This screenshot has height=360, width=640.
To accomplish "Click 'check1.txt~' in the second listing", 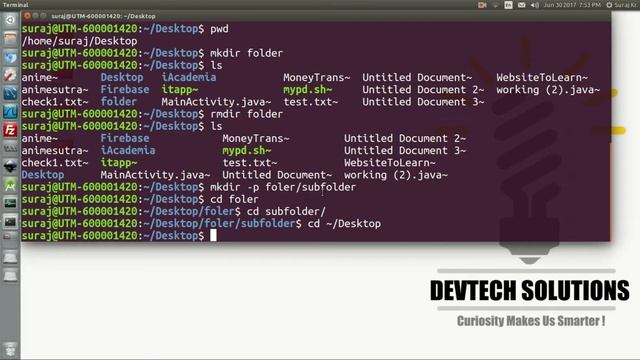I will click(x=55, y=162).
